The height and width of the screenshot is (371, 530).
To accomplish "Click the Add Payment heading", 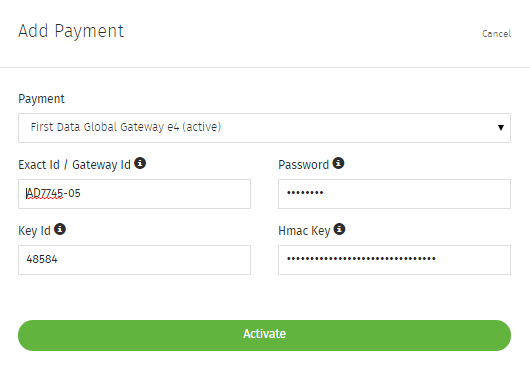I will 71,31.
